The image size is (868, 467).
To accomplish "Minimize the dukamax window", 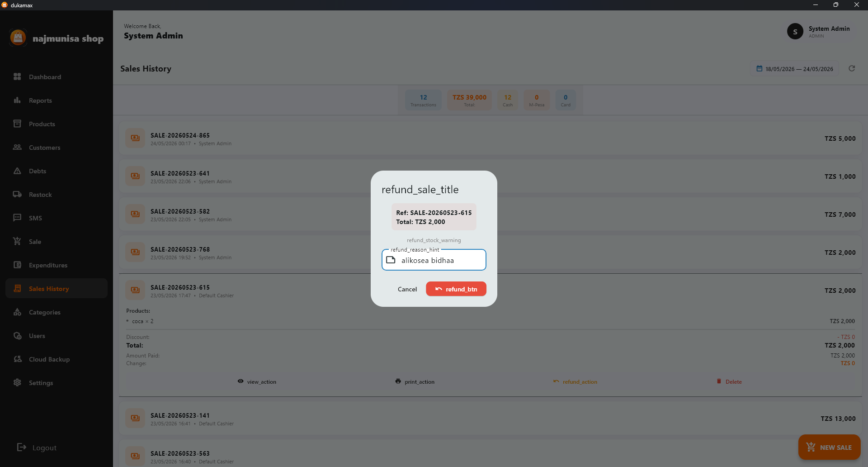I will point(816,5).
